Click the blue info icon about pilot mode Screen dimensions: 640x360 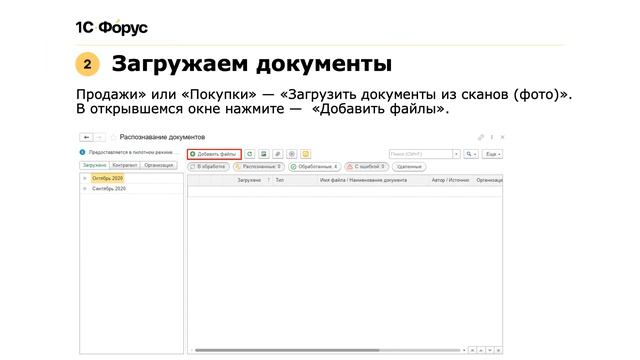[82, 152]
